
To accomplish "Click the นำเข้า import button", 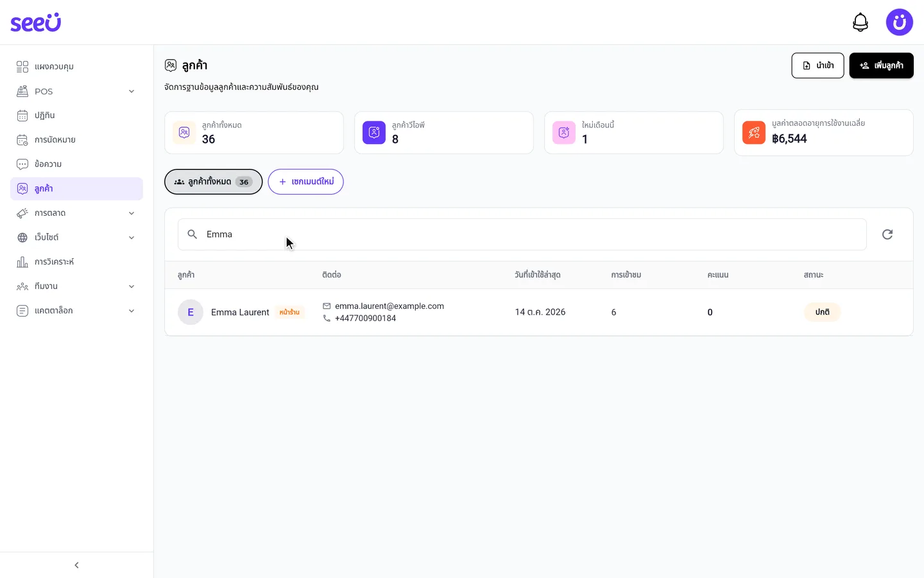I will [817, 66].
